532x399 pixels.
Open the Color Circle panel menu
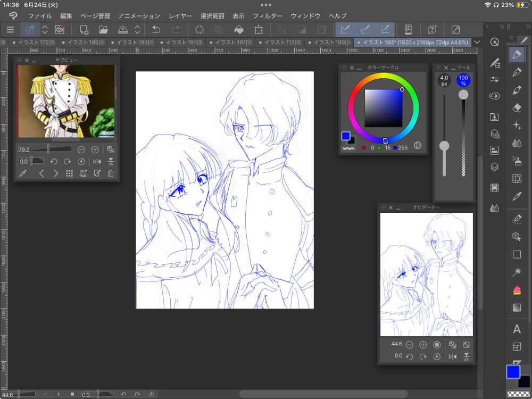(344, 68)
